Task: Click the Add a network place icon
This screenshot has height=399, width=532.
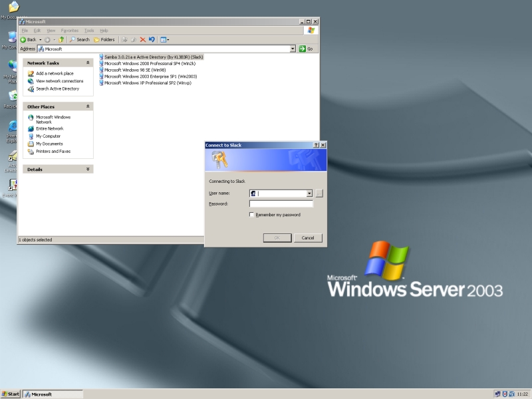Action: point(31,73)
